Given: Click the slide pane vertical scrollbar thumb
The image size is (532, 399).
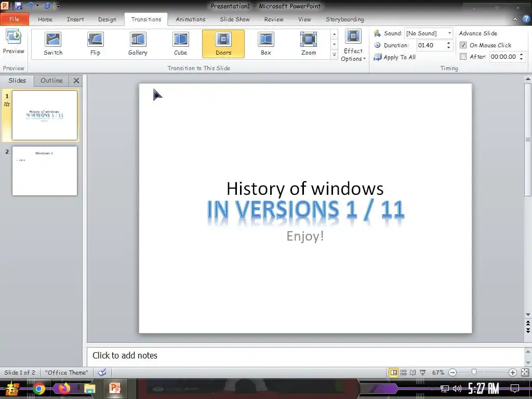Looking at the screenshot, I should click(528, 139).
